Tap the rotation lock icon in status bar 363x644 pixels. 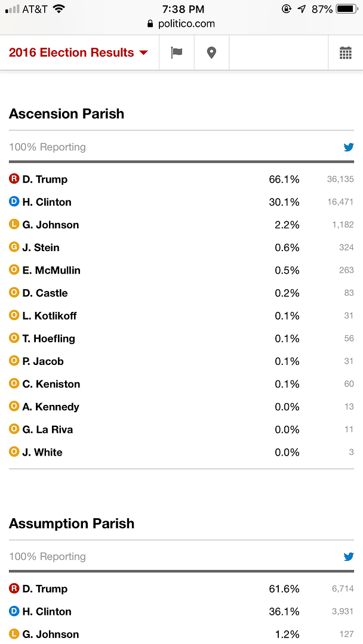tap(287, 9)
